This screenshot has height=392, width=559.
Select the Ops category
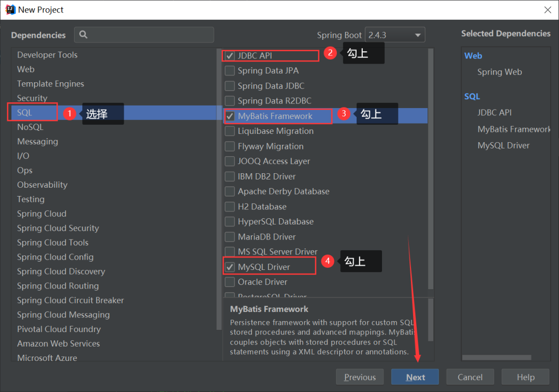click(x=25, y=170)
